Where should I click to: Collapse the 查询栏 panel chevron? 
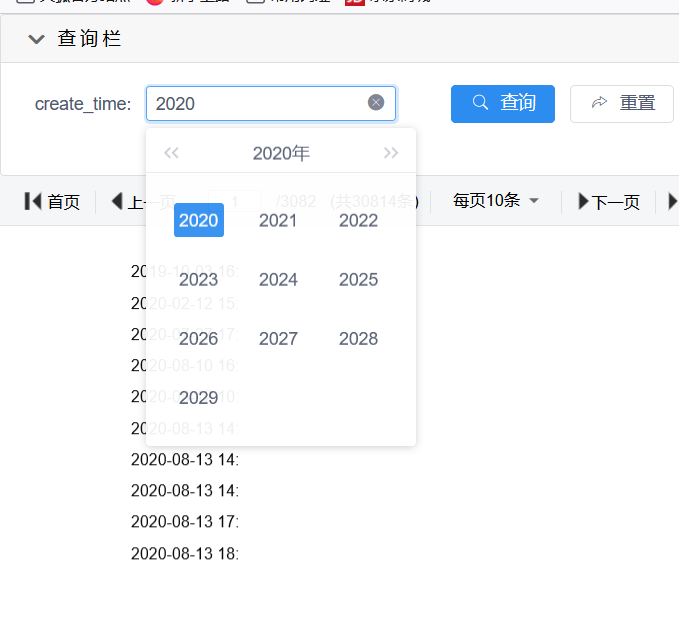(x=36, y=39)
